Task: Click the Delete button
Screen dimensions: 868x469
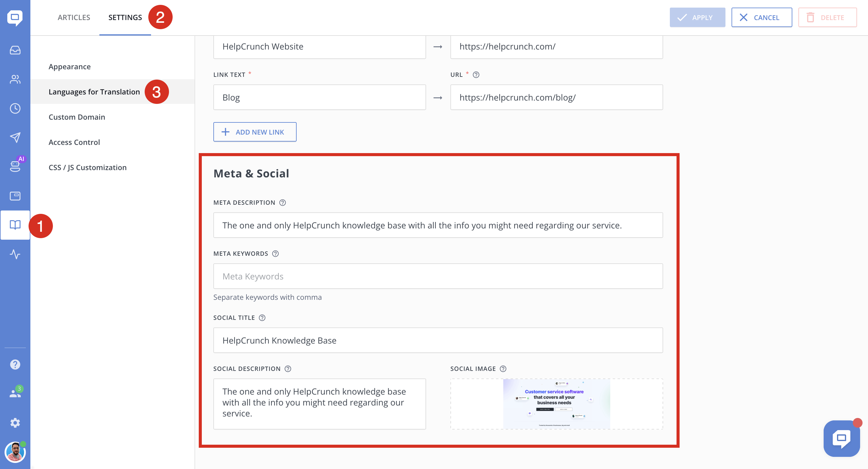Action: [x=827, y=18]
